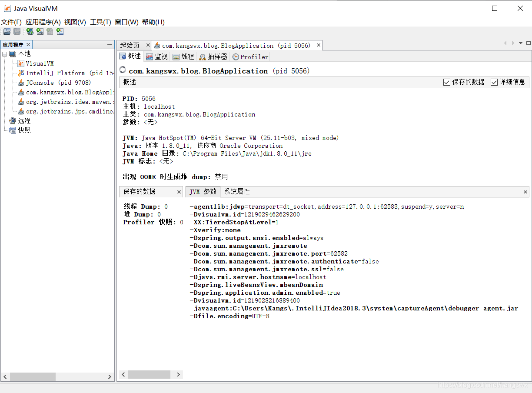Click the Java cup icon next to JConsole

click(x=21, y=83)
